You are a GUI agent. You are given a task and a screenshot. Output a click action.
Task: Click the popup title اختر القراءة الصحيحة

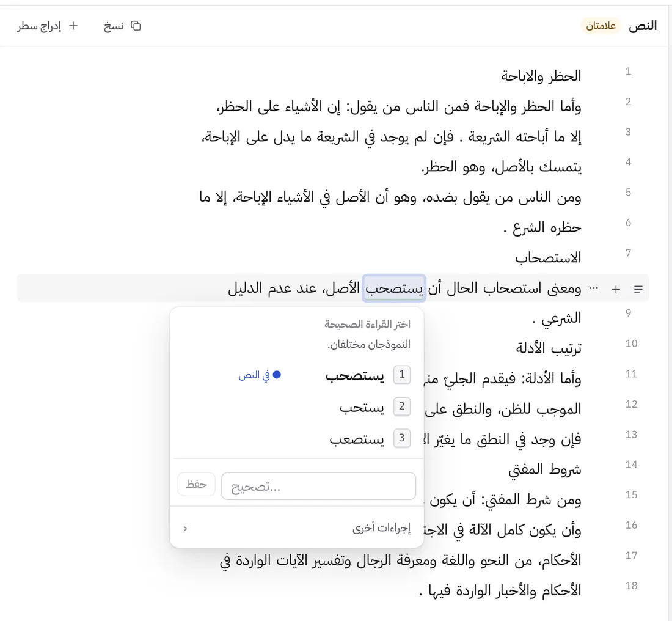[367, 324]
